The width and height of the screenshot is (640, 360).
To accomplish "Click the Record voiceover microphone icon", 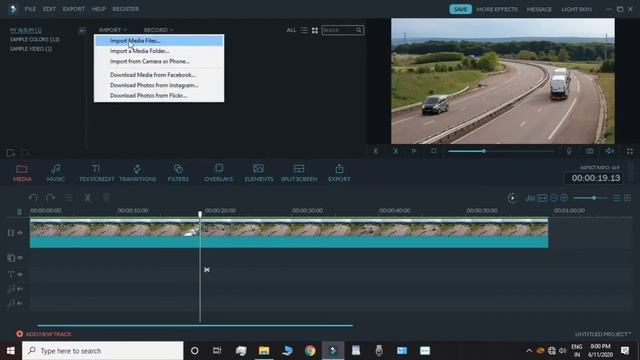I will (x=569, y=151).
